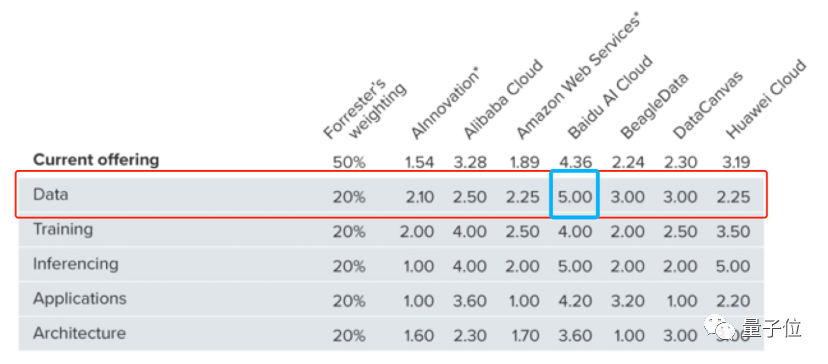The image size is (828, 364).
Task: Click the WeChat logo icon in watermark
Action: click(x=718, y=329)
